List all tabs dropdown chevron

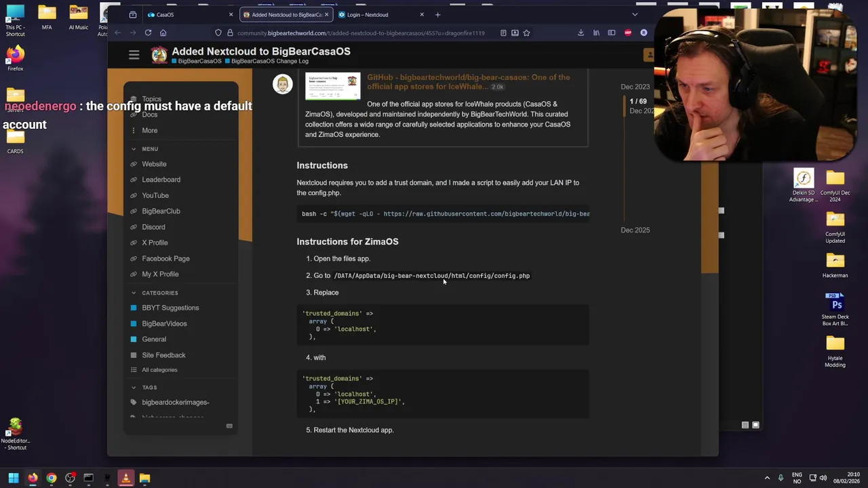[x=635, y=14]
